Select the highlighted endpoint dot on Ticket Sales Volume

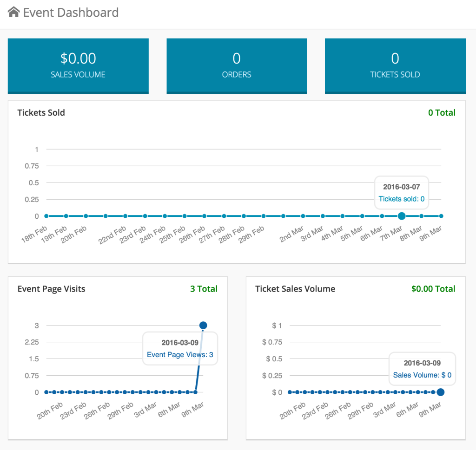click(x=440, y=392)
